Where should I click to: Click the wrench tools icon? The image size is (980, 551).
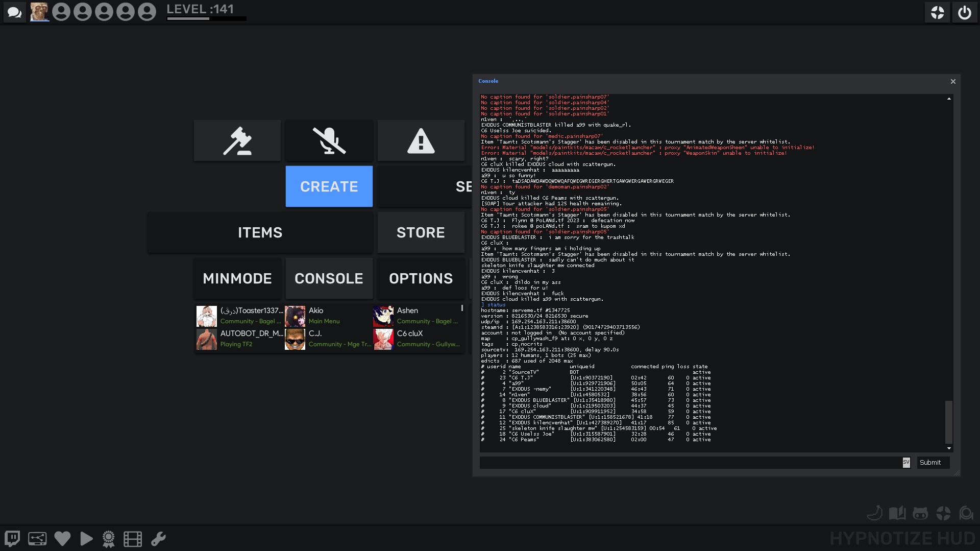(x=158, y=538)
